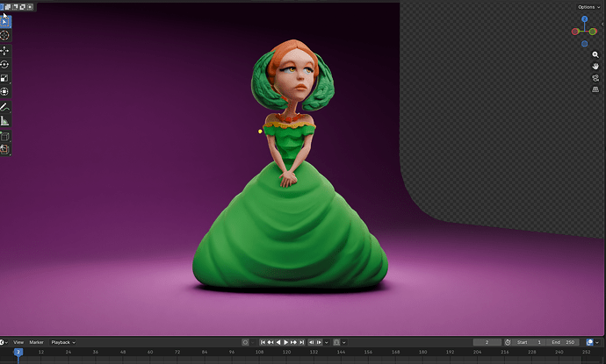Click the End frame 250 field
The height and width of the screenshot is (364, 606).
click(563, 342)
